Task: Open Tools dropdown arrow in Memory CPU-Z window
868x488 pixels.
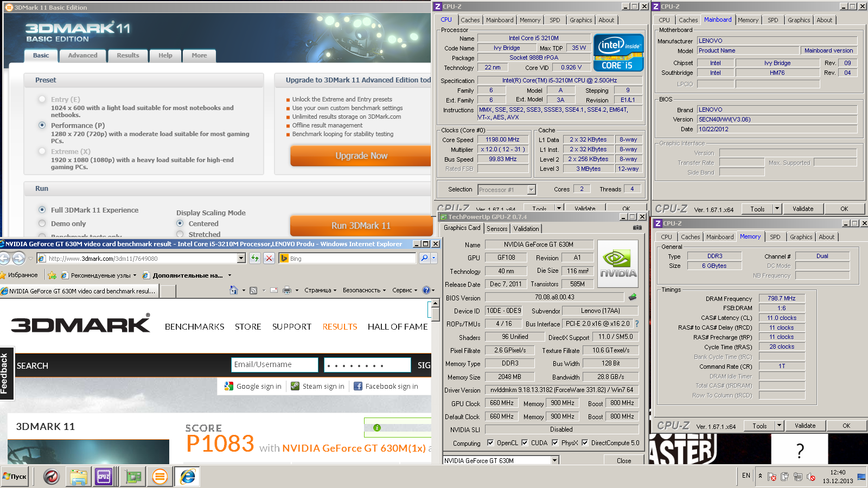Action: tap(779, 425)
